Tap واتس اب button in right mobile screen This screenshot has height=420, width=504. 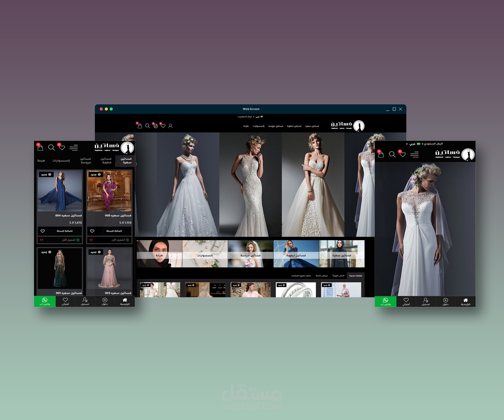coord(386,302)
